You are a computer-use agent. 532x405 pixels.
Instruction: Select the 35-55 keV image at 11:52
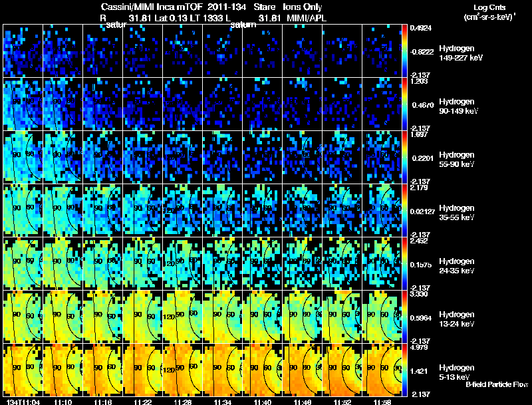342,211
